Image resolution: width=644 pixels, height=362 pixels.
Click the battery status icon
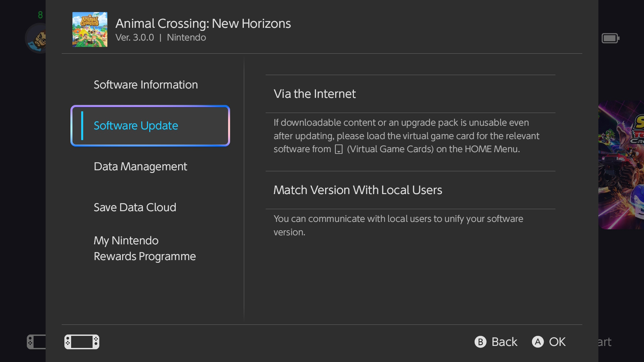click(610, 38)
